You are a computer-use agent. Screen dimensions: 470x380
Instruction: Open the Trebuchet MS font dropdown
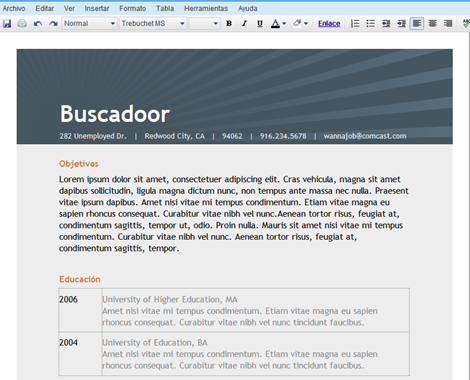pos(153,24)
